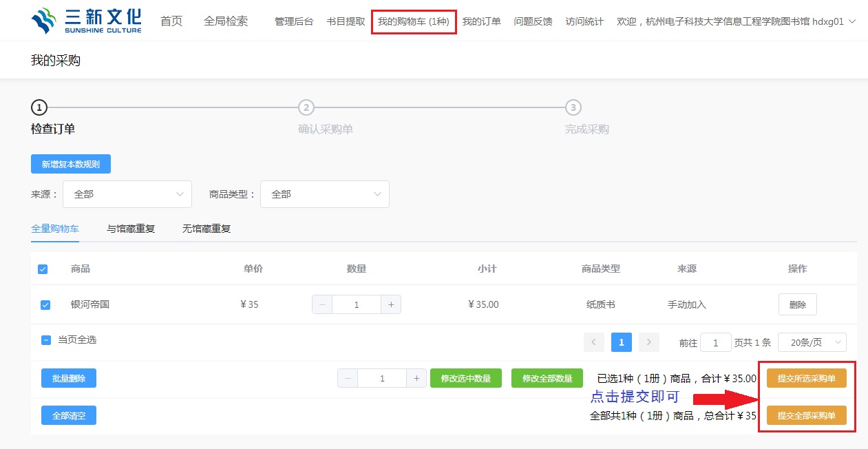Open the 20条/页 page size dropdown
Viewport: 868px width, 449px height.
812,342
